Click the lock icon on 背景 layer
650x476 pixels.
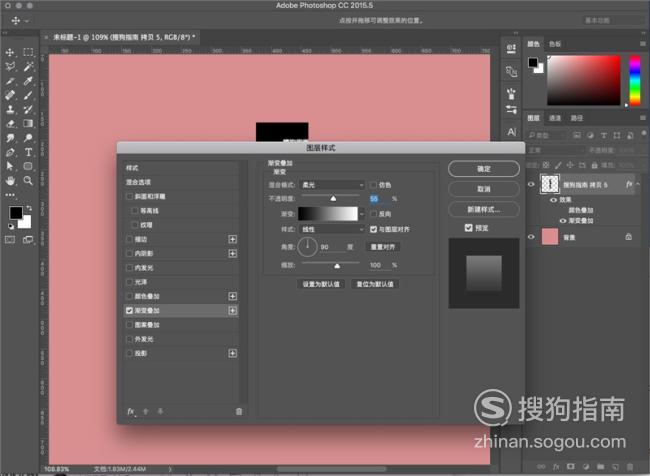point(628,237)
